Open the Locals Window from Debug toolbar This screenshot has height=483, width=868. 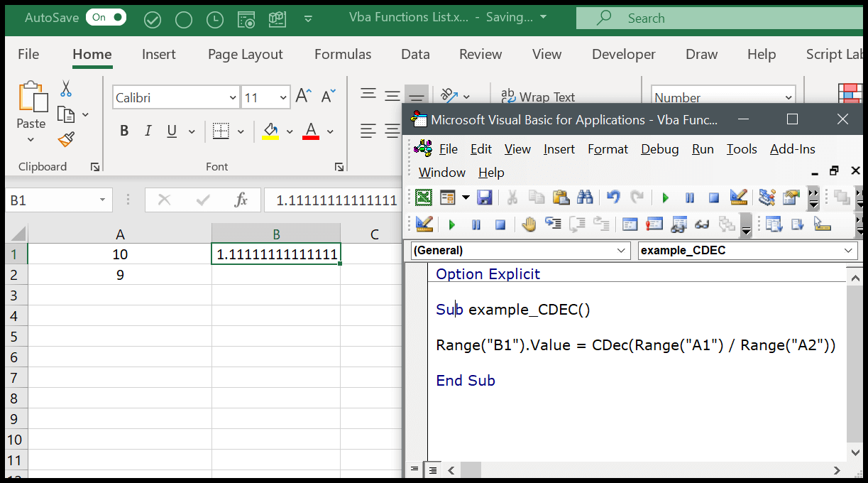click(630, 224)
